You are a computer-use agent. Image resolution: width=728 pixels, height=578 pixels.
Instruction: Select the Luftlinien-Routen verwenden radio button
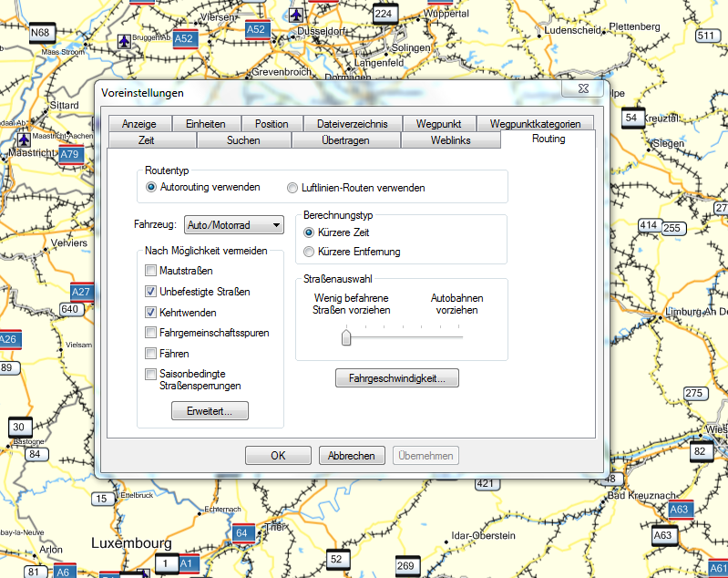coord(292,188)
